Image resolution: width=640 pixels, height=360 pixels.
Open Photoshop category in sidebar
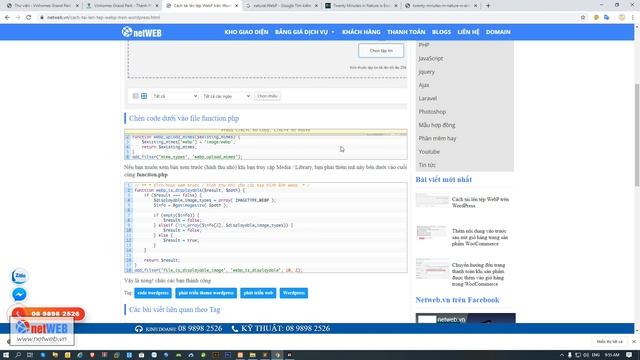click(432, 112)
